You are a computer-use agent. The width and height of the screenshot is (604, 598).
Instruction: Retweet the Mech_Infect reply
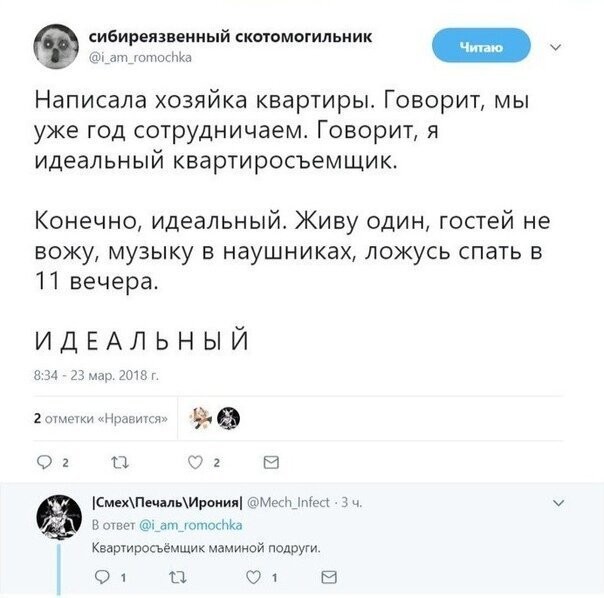[x=178, y=577]
